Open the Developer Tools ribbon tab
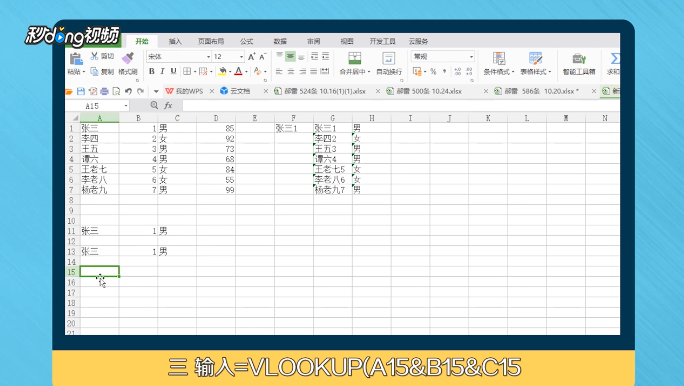 tap(382, 41)
